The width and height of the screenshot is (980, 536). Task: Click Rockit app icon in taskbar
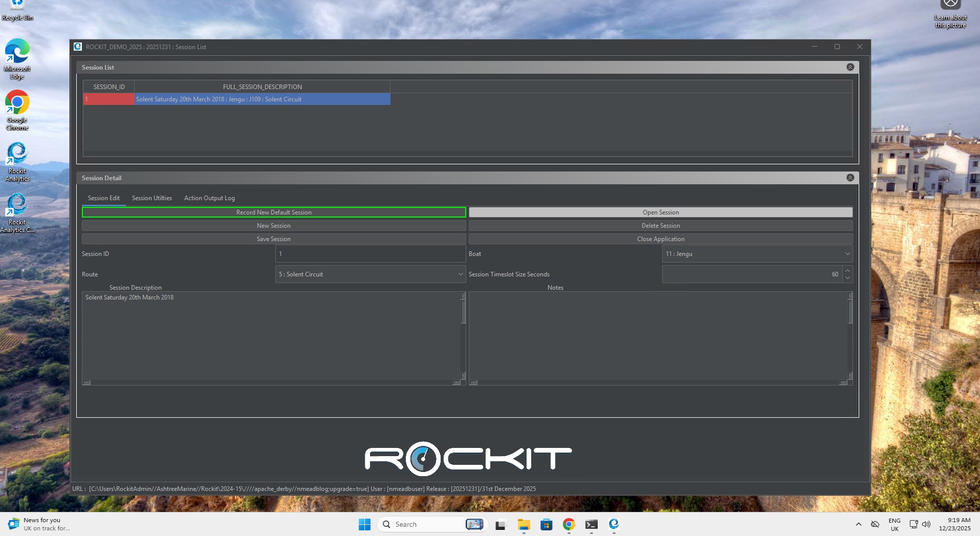614,524
